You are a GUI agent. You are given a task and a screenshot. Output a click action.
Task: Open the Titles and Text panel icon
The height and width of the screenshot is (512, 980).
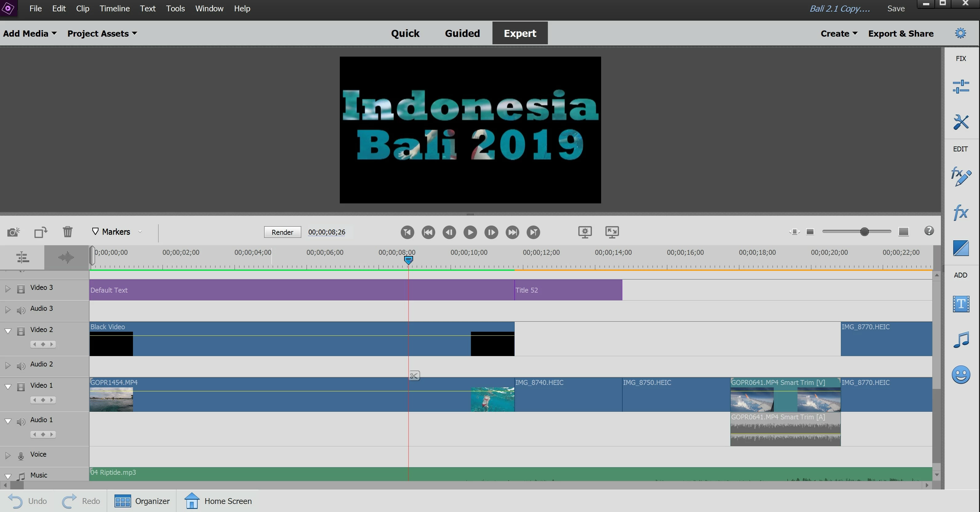pyautogui.click(x=961, y=304)
